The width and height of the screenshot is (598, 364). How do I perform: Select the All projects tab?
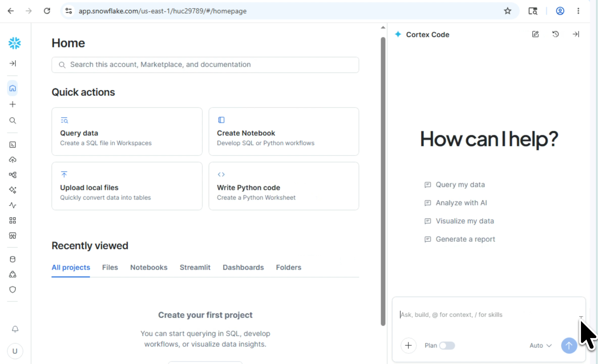tap(71, 267)
